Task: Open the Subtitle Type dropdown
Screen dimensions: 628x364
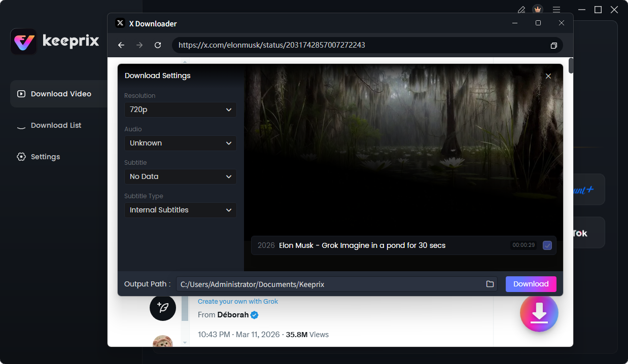Action: pos(180,210)
